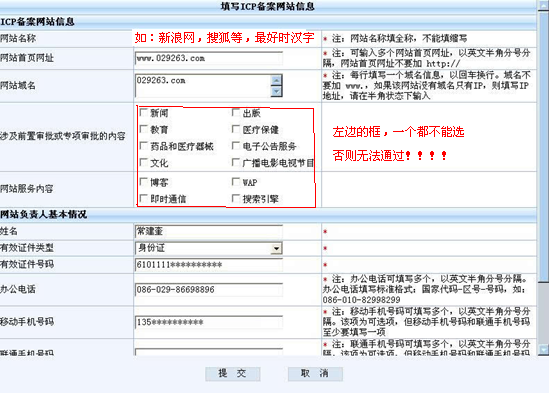Check the 搜索引擎 checkbox

point(236,199)
